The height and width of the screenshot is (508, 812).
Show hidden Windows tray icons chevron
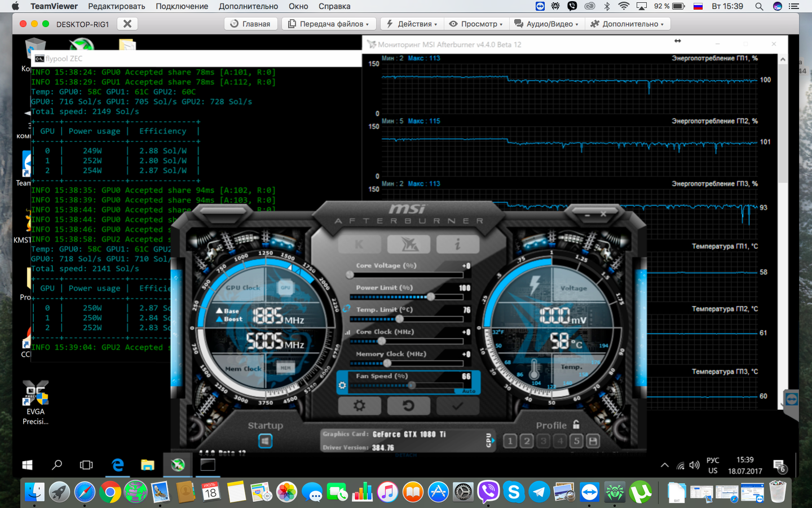click(x=665, y=466)
